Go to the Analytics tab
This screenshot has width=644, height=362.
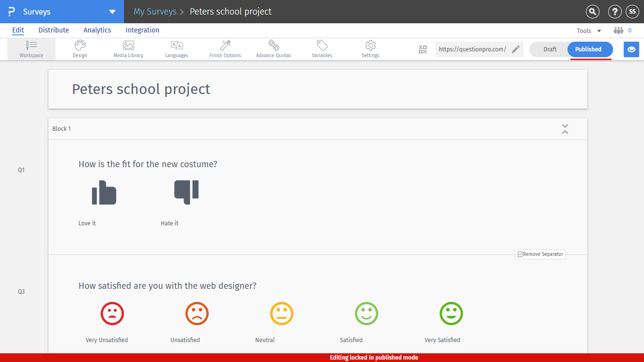97,30
